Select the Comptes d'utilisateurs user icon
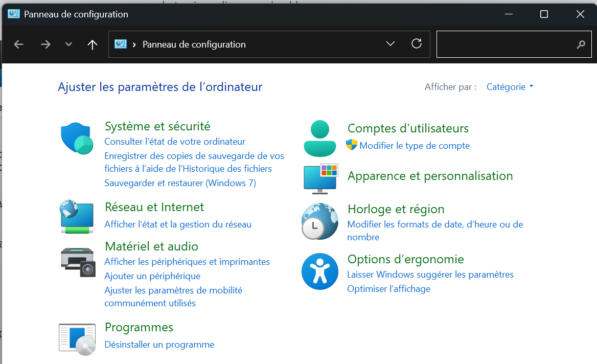This screenshot has width=597, height=364. tap(319, 138)
